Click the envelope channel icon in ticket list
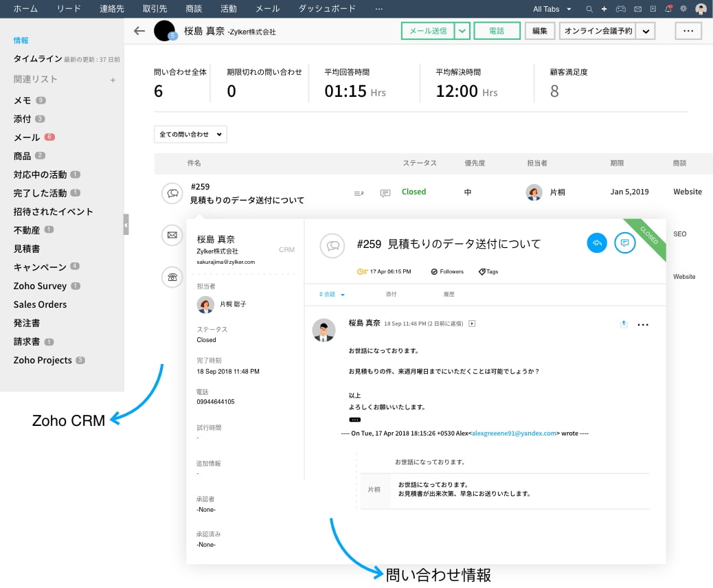The width and height of the screenshot is (713, 588). click(x=172, y=235)
